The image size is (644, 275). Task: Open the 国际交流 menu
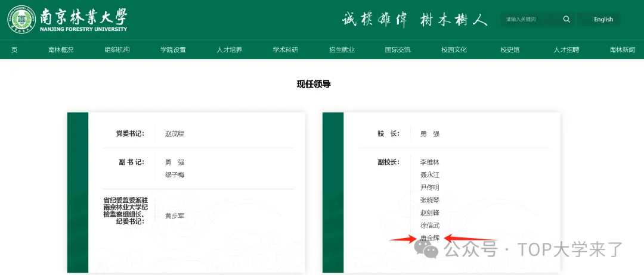[x=398, y=50]
